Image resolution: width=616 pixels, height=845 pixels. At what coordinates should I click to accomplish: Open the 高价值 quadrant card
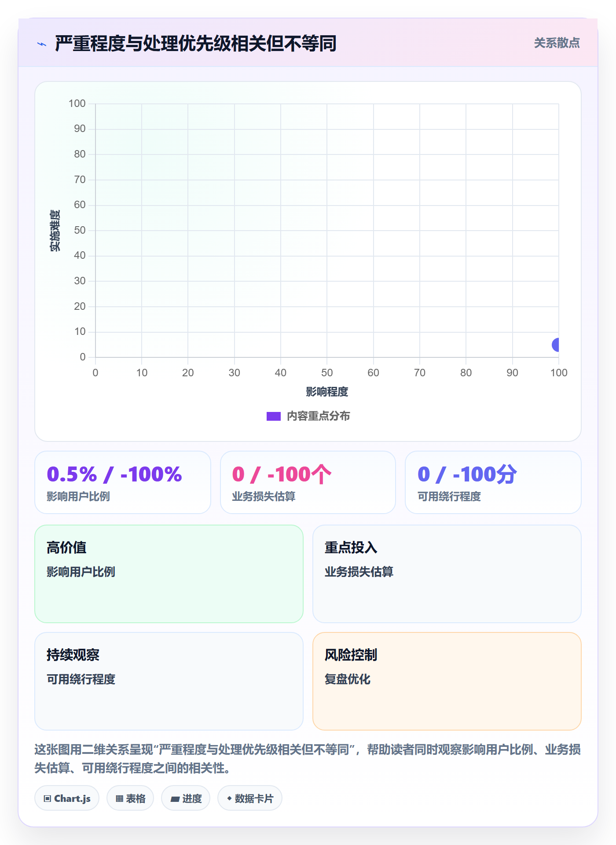click(x=169, y=574)
